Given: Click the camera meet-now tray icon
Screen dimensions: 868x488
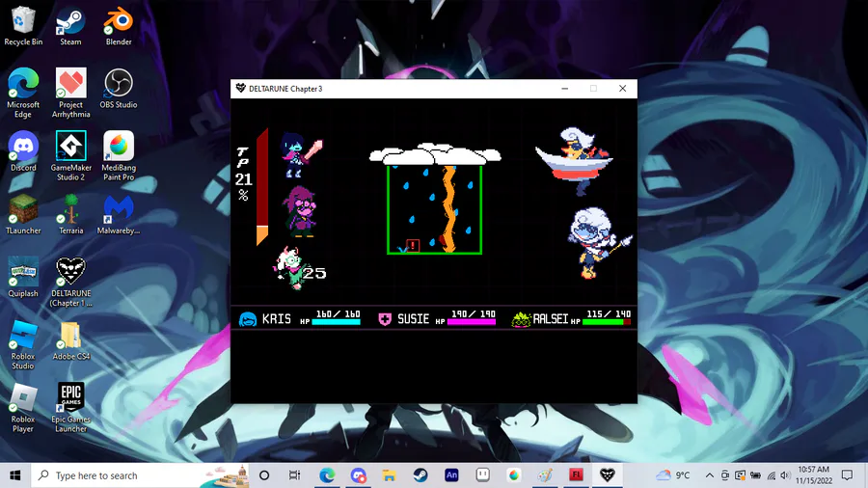Looking at the screenshot, I should (x=724, y=475).
